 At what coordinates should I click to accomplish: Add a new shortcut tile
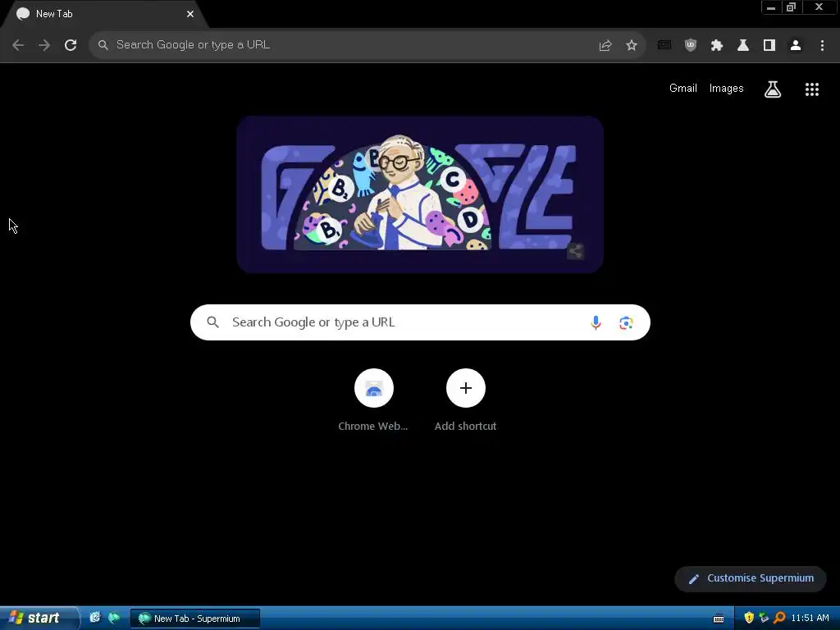[x=466, y=399]
